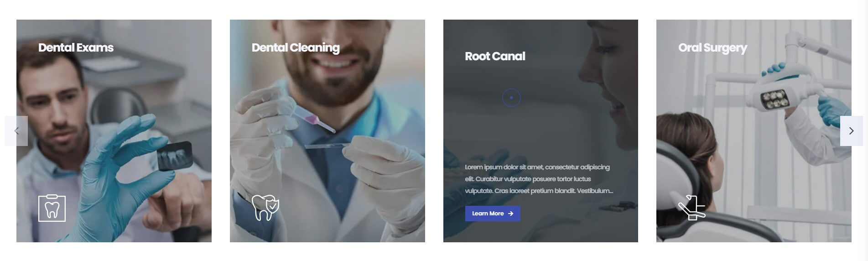The image size is (868, 261).
Task: Click the arrow icon in Learn More button
Action: 510,214
